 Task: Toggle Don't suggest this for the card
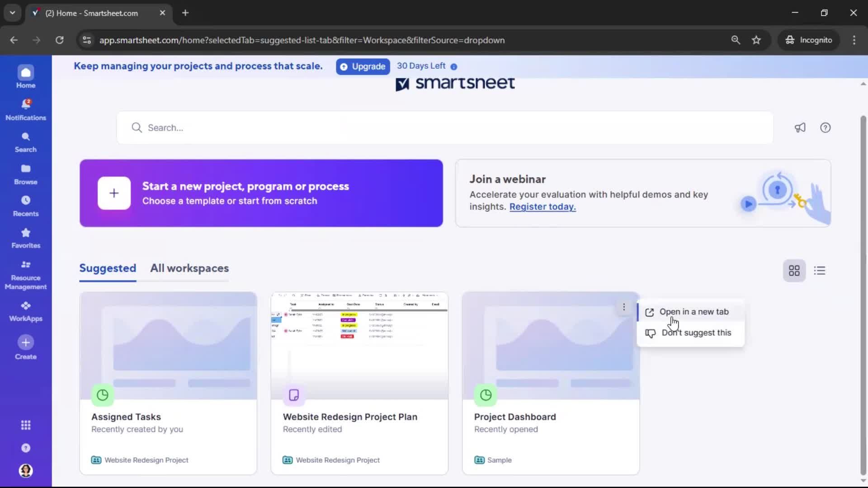(x=696, y=333)
